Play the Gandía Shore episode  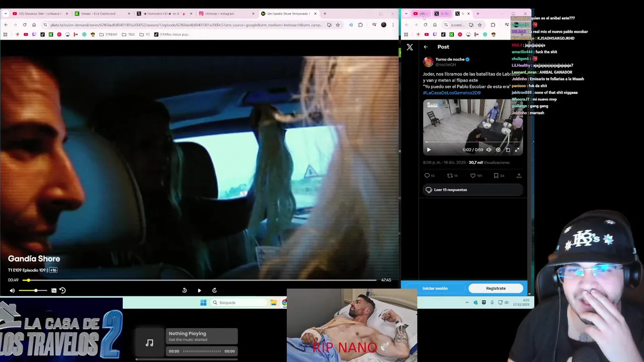pos(199,290)
